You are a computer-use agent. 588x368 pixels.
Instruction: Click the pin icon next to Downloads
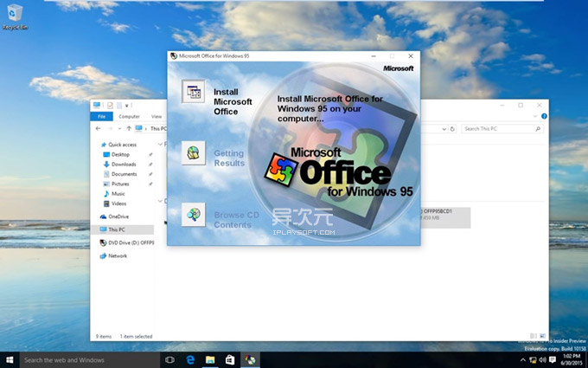150,165
